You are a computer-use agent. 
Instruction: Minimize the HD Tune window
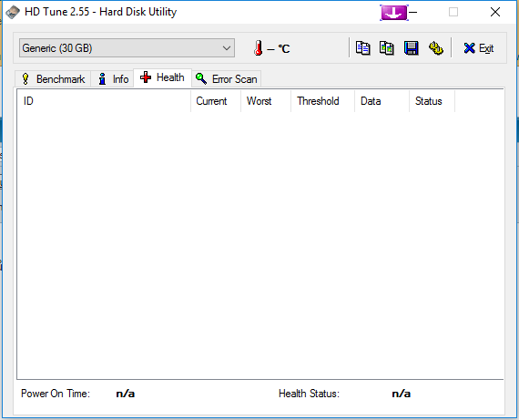[413, 13]
